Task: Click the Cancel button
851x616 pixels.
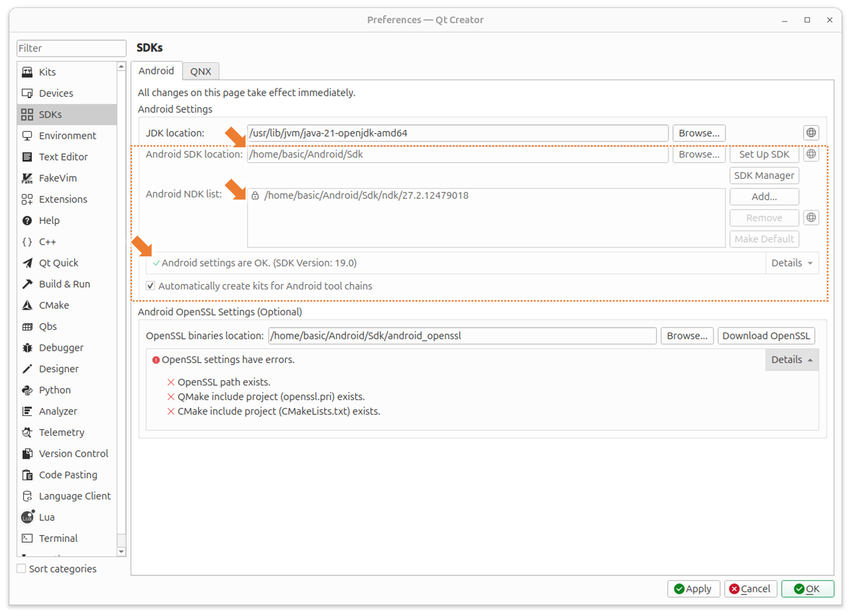Action: click(x=750, y=589)
